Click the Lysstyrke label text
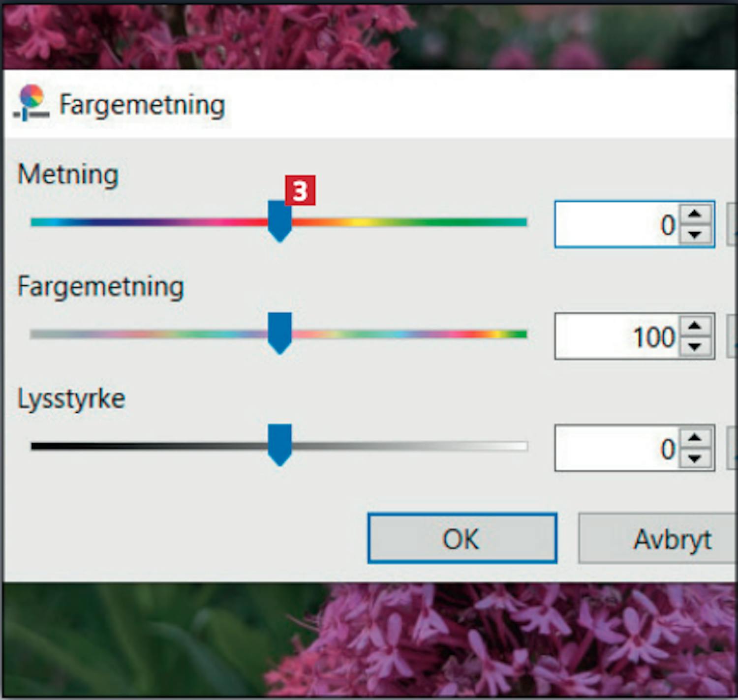Image resolution: width=738 pixels, height=700 pixels. point(71,398)
